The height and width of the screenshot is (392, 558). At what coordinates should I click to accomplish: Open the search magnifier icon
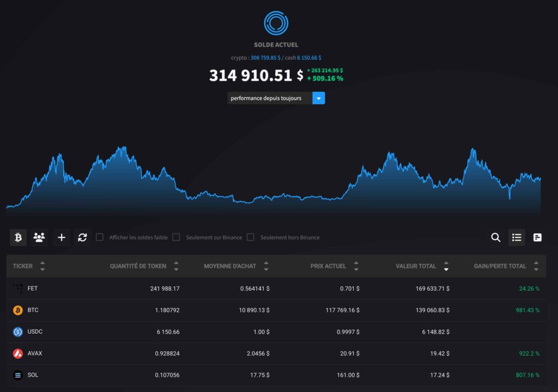pos(495,237)
